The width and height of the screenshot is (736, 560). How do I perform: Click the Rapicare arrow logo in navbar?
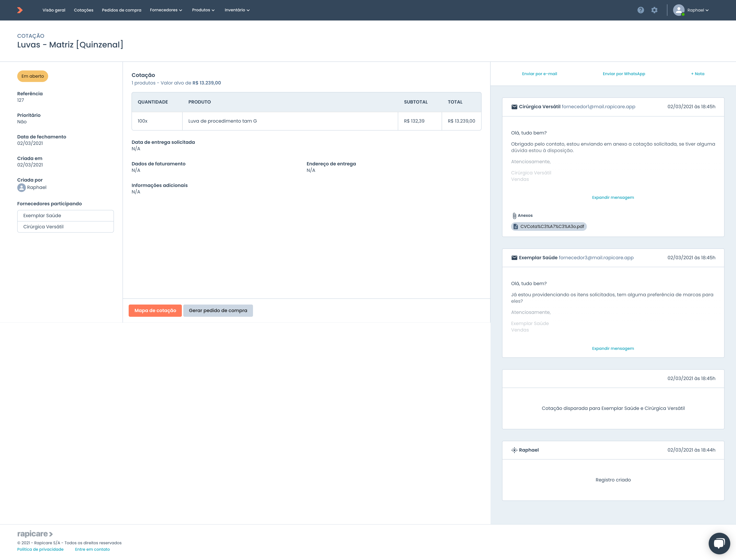(20, 10)
